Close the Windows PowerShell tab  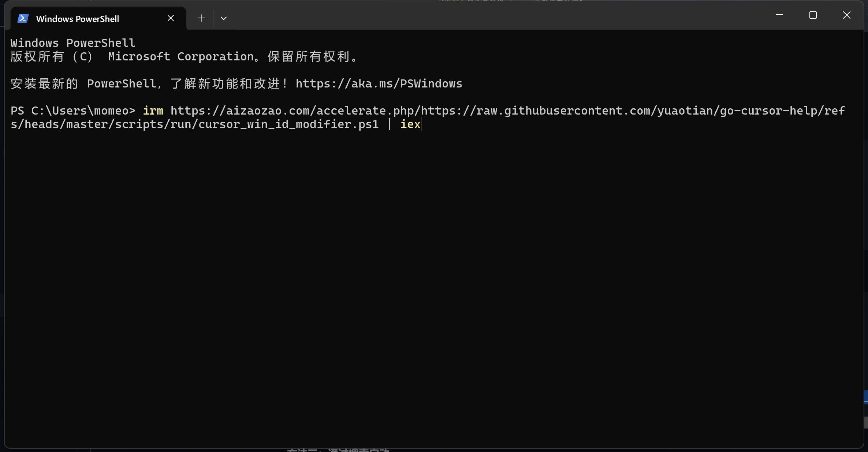pos(171,18)
